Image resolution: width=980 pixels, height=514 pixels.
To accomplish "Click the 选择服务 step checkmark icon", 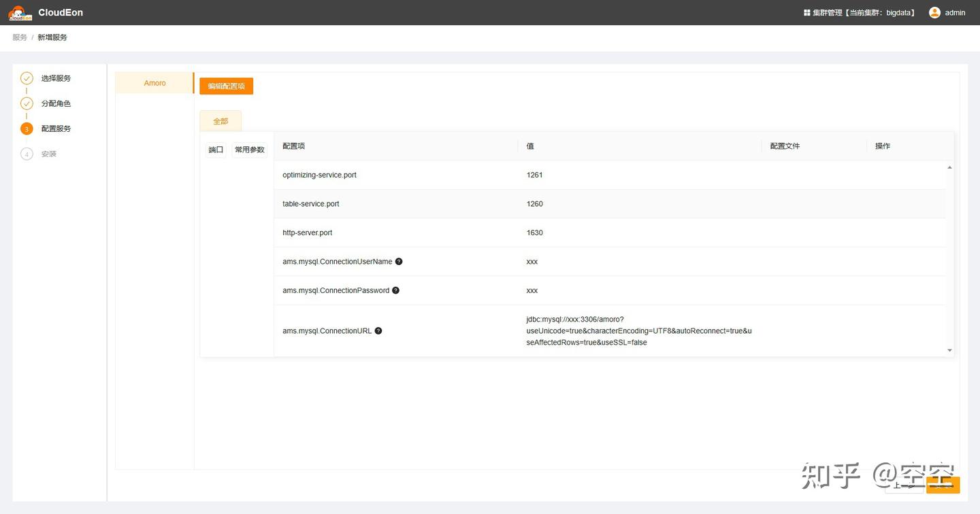I will [27, 78].
